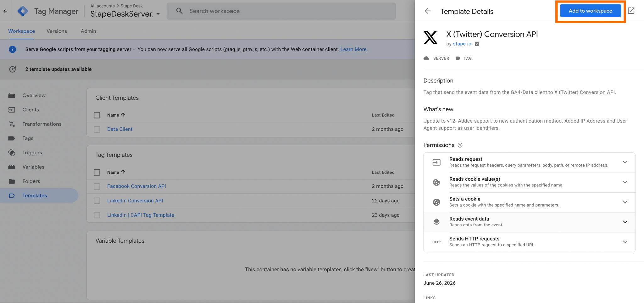
Task: Expand the Reads cookie value(s) chevron
Action: coord(625,182)
